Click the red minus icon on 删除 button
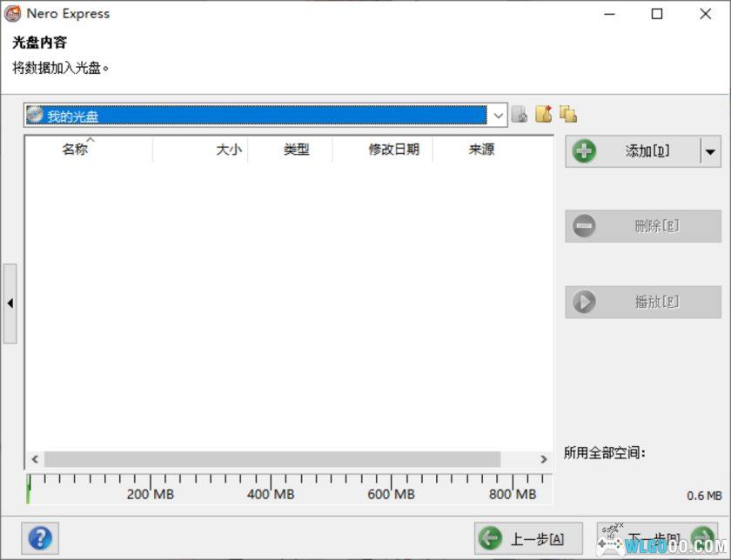 coord(584,226)
